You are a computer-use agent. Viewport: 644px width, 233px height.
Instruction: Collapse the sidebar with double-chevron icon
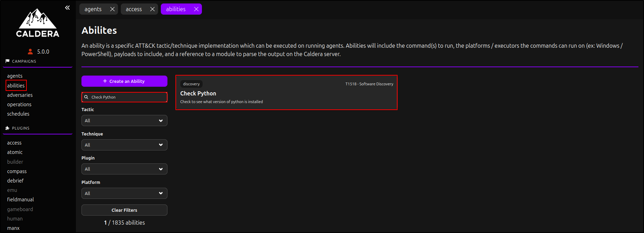tap(67, 8)
